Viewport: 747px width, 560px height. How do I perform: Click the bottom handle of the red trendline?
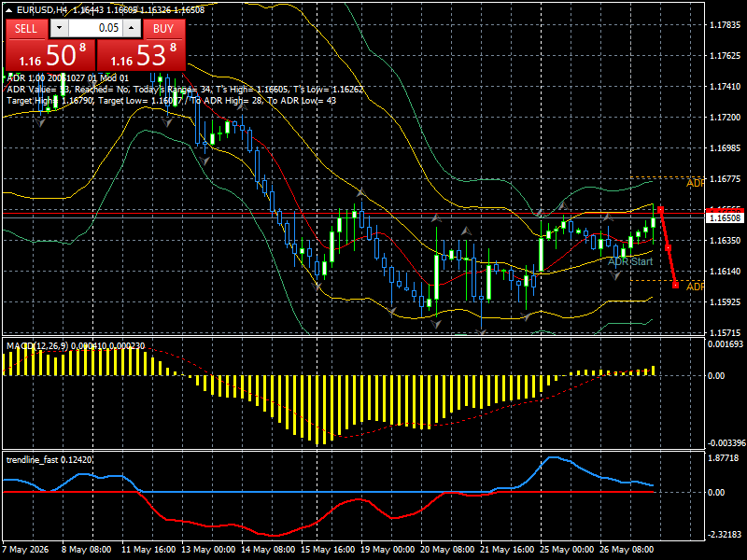(675, 286)
